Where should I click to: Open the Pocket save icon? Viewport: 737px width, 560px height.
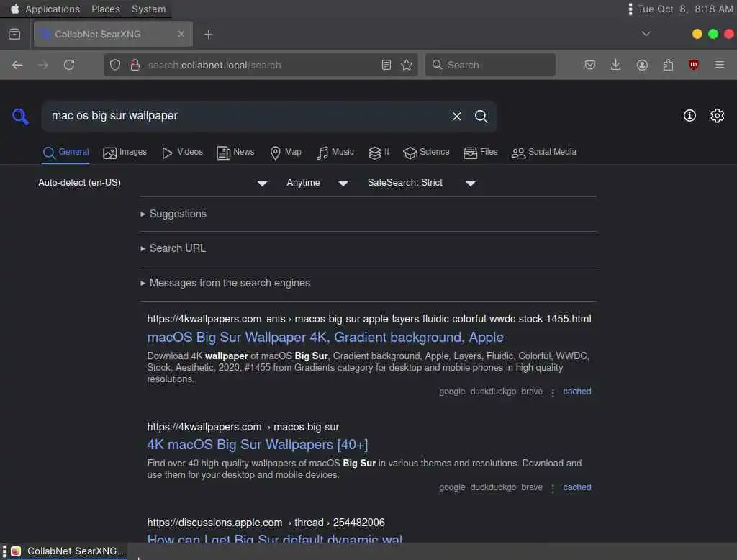coord(590,65)
